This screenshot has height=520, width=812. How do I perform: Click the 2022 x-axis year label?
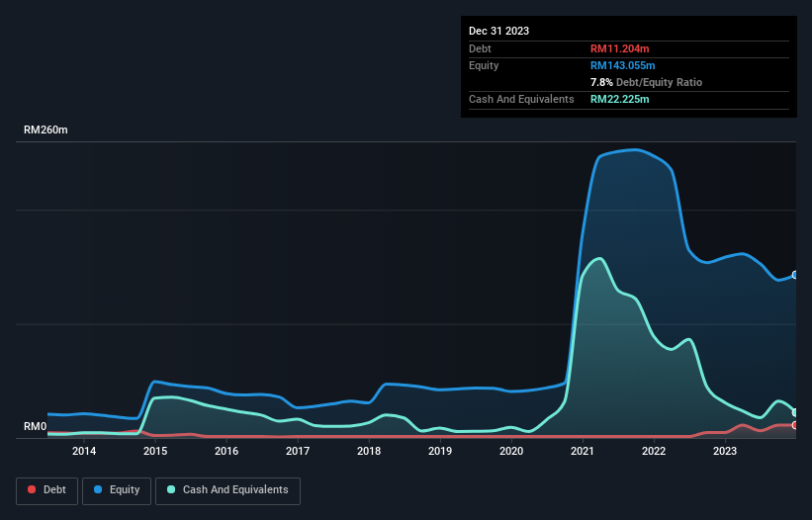[654, 451]
